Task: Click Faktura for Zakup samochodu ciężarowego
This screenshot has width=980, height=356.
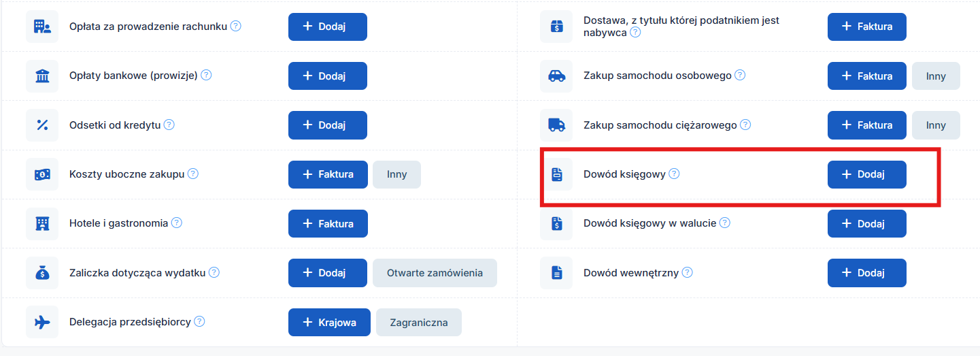Action: coord(866,125)
